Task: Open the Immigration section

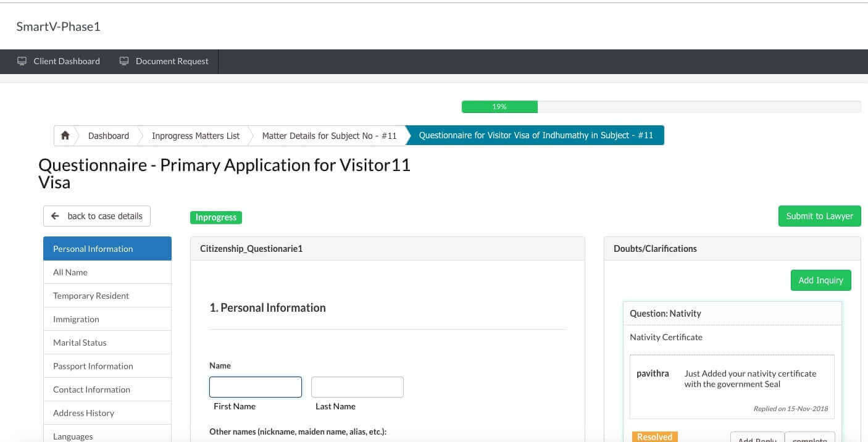Action: pyautogui.click(x=107, y=319)
